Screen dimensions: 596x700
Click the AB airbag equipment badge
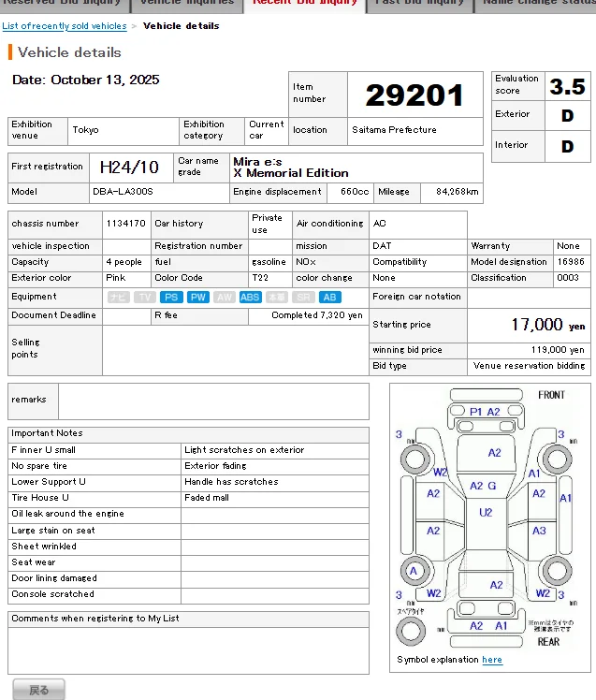[330, 297]
